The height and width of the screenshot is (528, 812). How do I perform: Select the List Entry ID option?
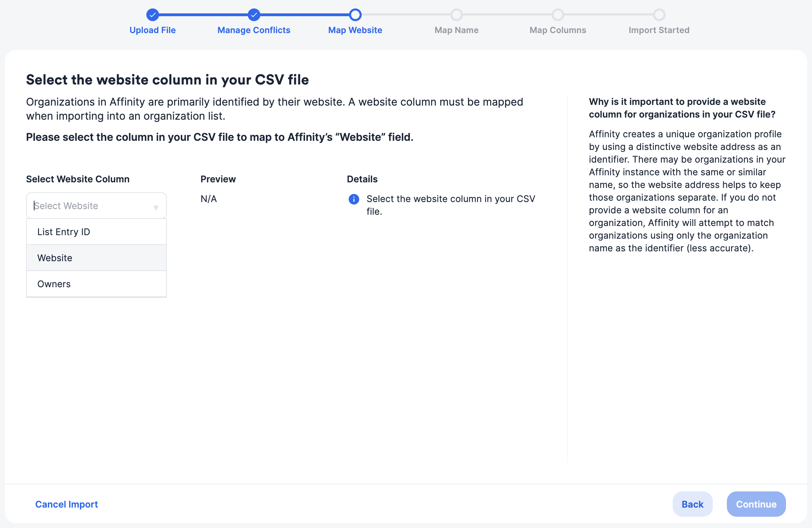pos(63,232)
